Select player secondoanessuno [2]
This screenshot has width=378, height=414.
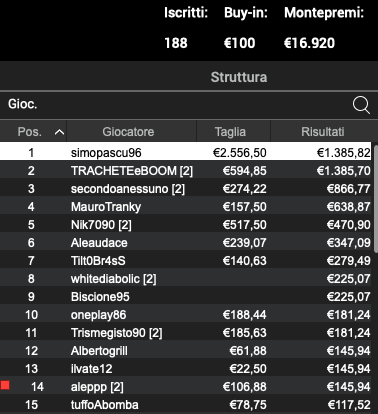185,189
